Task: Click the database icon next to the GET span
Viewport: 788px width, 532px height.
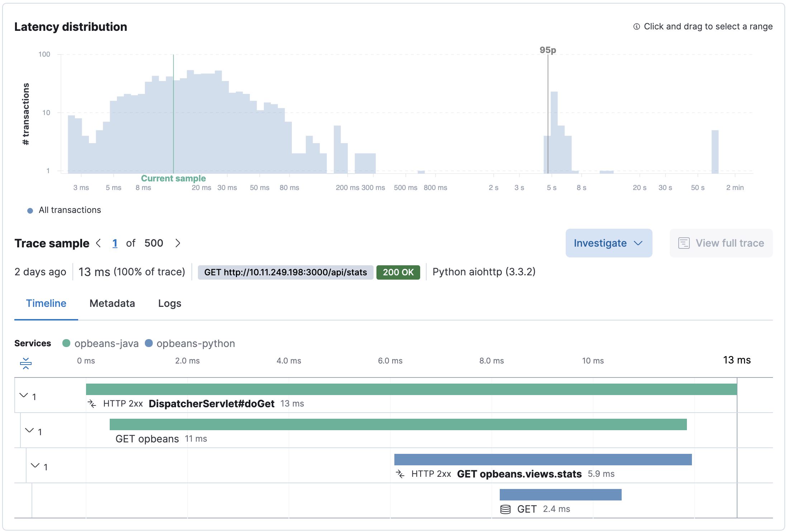Action: [x=505, y=509]
